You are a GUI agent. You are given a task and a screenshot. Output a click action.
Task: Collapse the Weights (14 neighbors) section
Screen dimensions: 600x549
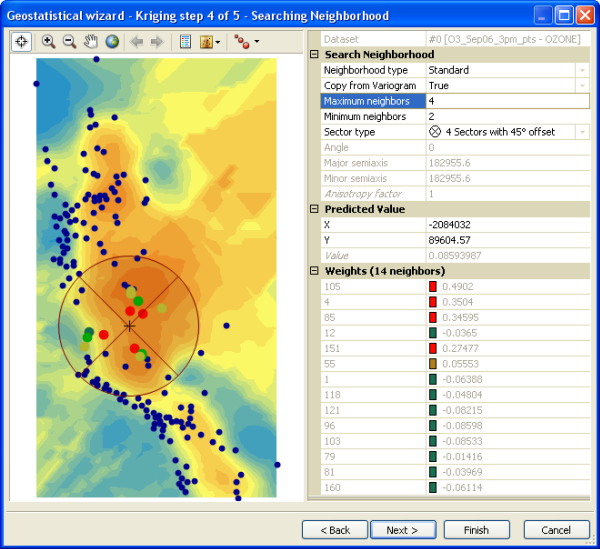tap(314, 271)
